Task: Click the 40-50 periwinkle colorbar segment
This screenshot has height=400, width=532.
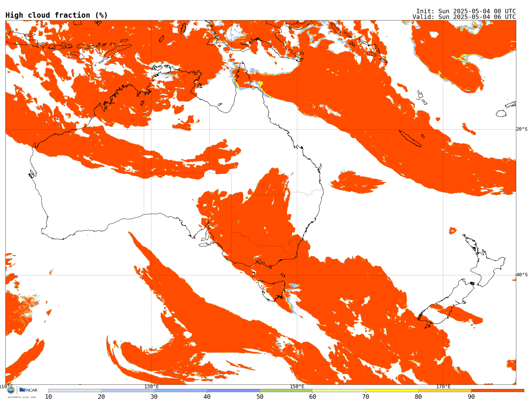Action: click(x=233, y=391)
